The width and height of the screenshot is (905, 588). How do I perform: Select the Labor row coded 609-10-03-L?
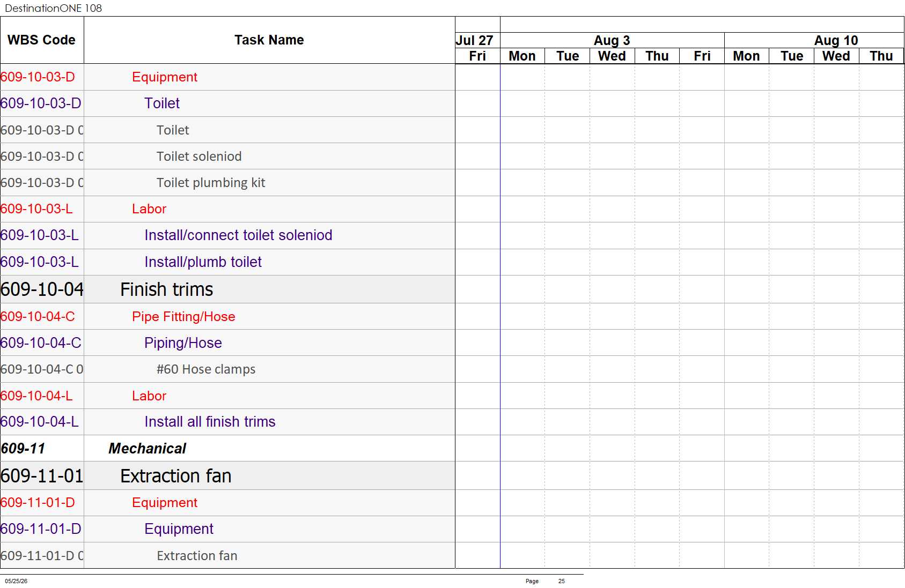click(x=227, y=209)
